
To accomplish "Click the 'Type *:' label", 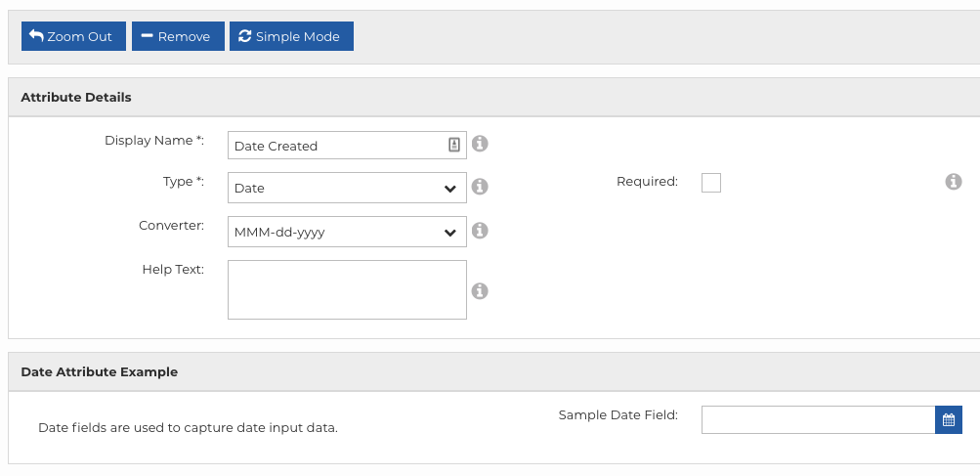I will (x=184, y=182).
